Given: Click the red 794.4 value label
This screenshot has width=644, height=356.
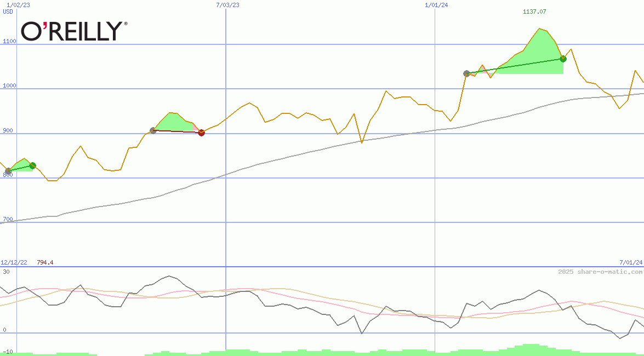Looking at the screenshot, I should (45, 262).
